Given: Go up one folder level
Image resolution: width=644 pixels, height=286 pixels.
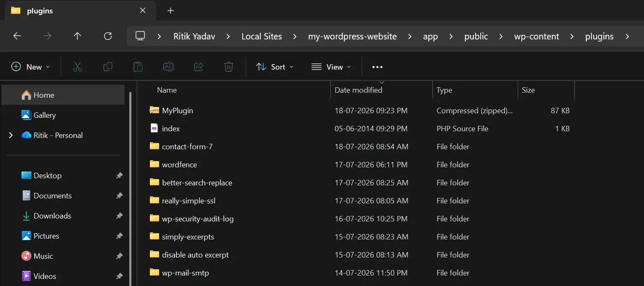Looking at the screenshot, I should [77, 36].
